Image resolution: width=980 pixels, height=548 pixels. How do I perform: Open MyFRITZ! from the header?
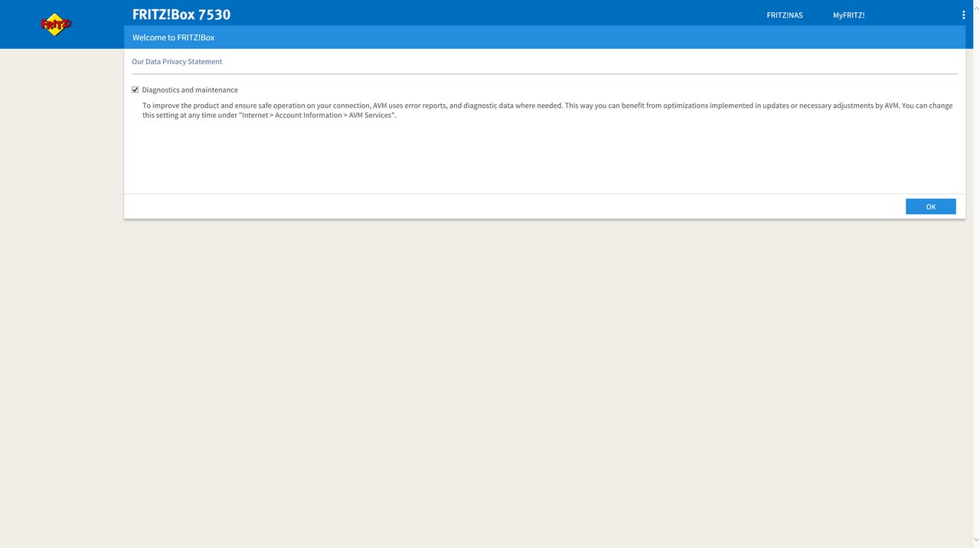(x=848, y=15)
